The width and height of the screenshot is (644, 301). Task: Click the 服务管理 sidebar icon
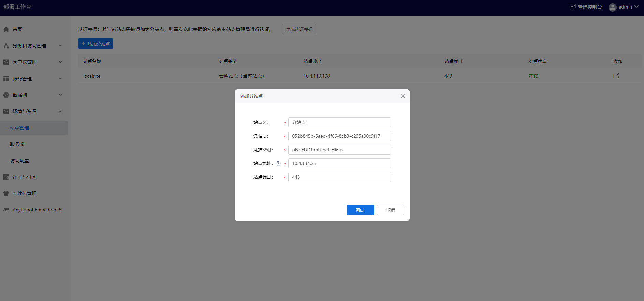[x=6, y=79]
